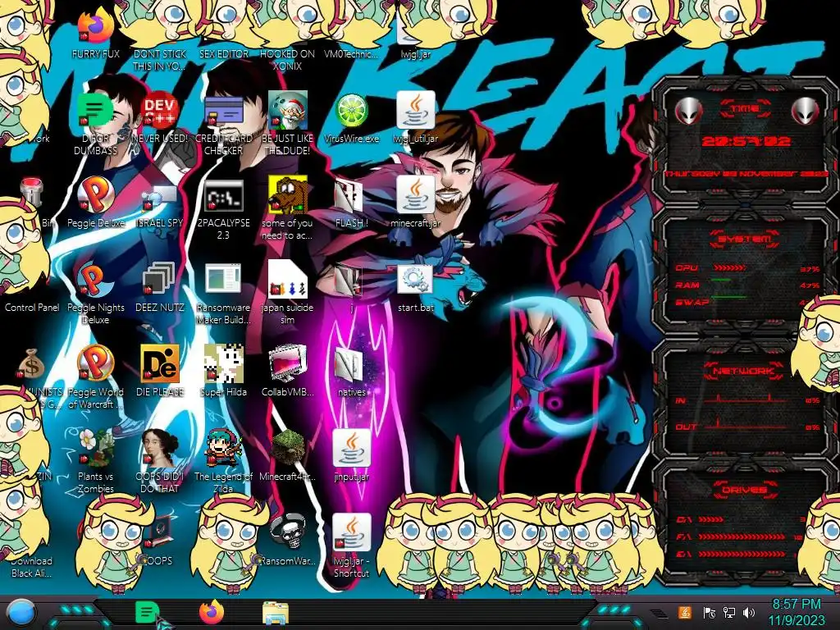Click the VM0Technic... label
Image resolution: width=840 pixels, height=630 pixels.
click(351, 53)
